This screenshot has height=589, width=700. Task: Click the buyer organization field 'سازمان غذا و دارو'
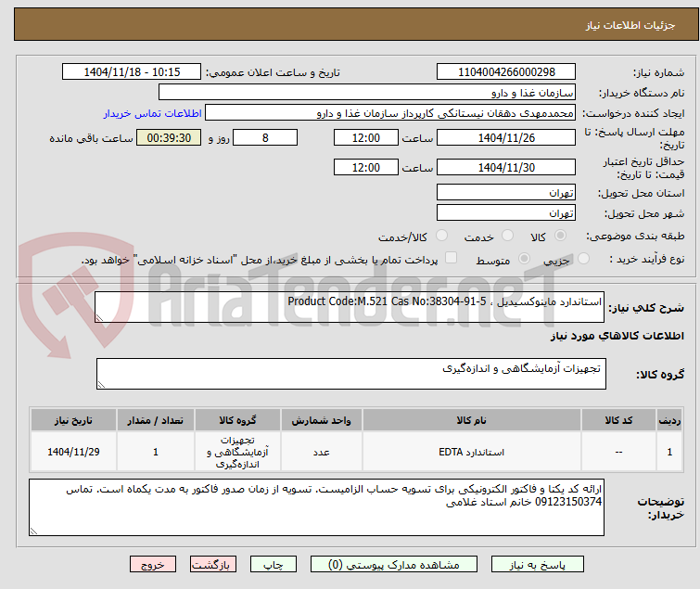pyautogui.click(x=367, y=93)
